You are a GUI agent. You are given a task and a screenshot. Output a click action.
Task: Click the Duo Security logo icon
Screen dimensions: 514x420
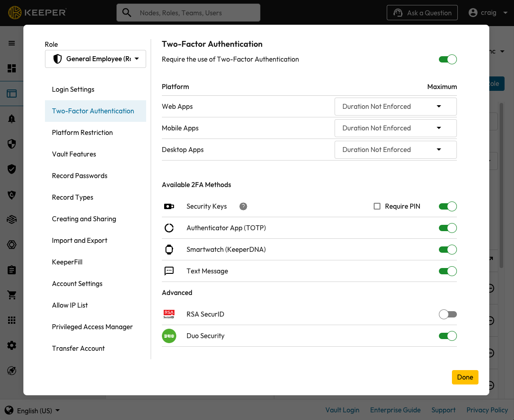pyautogui.click(x=169, y=336)
